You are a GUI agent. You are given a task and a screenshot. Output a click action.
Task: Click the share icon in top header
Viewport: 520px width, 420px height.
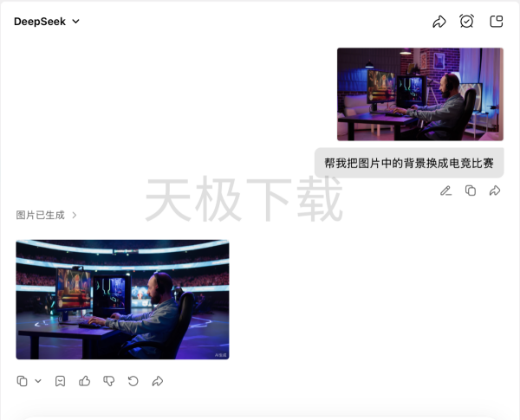point(439,22)
